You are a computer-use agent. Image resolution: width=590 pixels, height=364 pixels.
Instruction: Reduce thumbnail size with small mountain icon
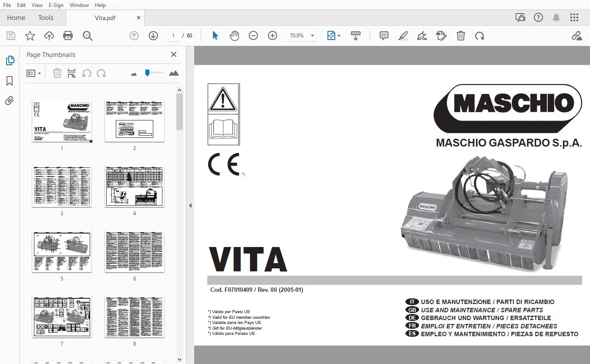134,74
